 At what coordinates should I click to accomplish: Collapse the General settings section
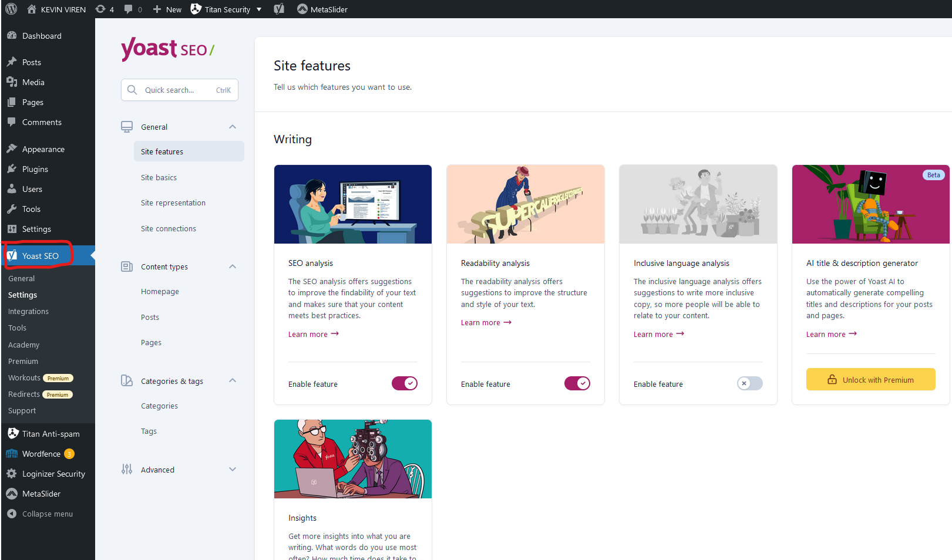pos(233,127)
